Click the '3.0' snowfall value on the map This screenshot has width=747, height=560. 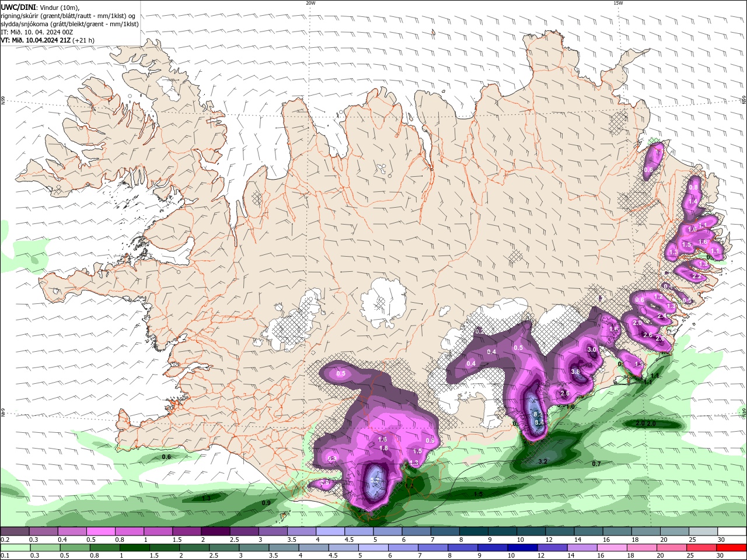coord(591,349)
